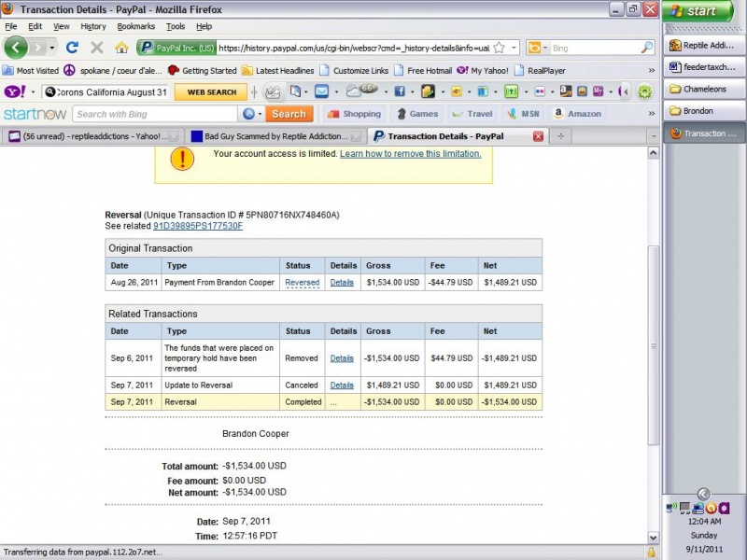This screenshot has height=560, width=747.
Task: Click the Reversed status link
Action: (302, 283)
